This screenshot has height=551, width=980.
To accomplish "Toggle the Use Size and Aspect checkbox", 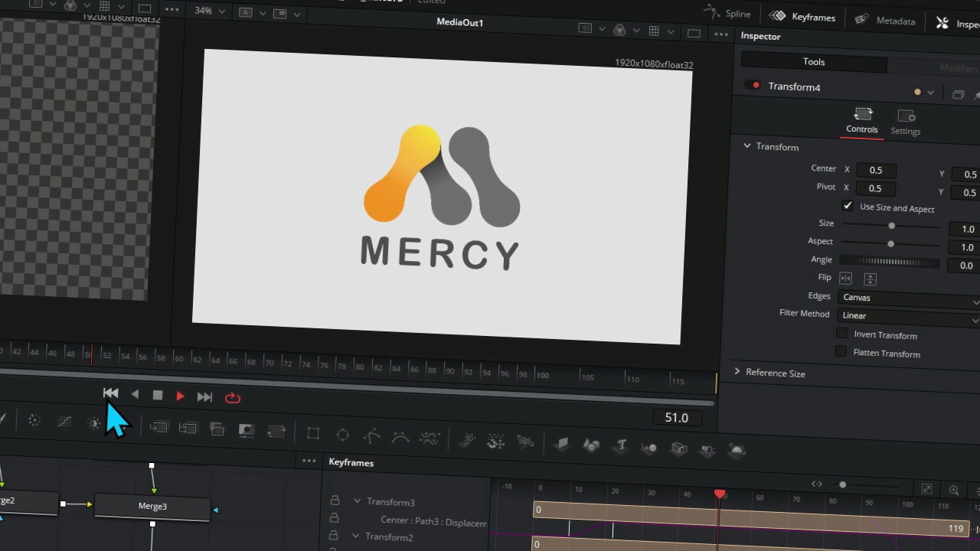I will point(848,206).
